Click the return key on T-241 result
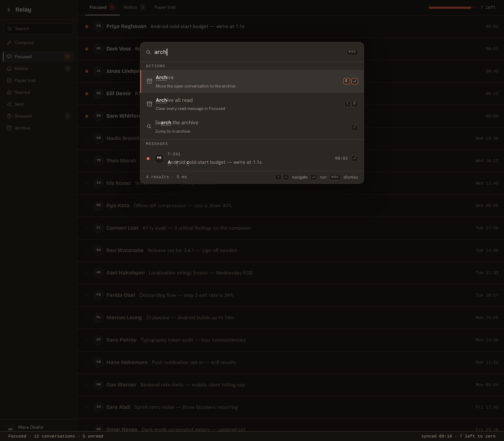This screenshot has width=504, height=441. pyautogui.click(x=355, y=158)
